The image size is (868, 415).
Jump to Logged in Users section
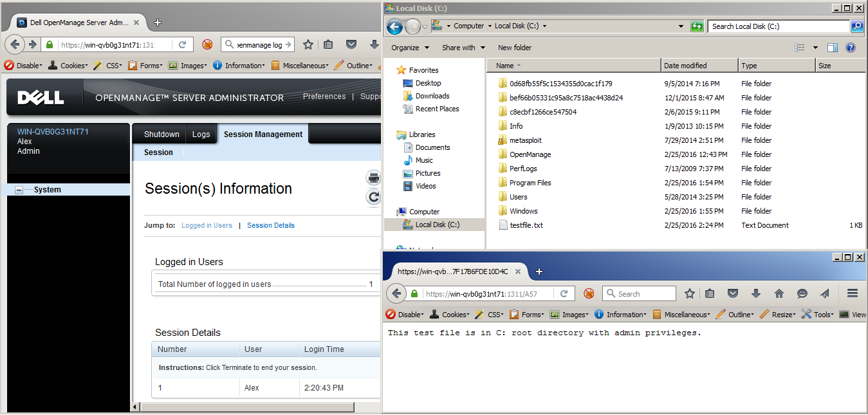pyautogui.click(x=207, y=225)
